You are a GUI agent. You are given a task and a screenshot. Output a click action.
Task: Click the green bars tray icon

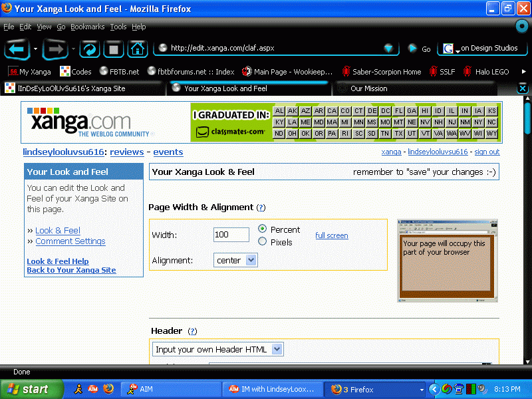(471, 389)
